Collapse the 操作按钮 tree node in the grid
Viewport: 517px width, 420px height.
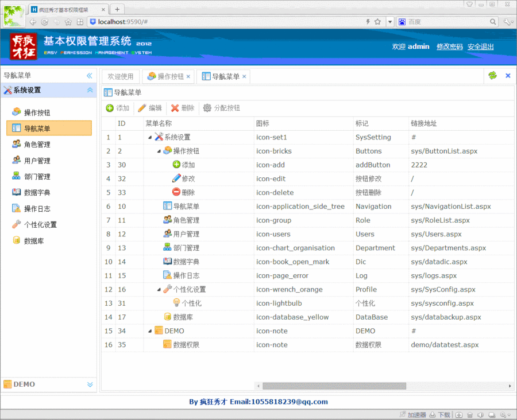coord(159,151)
